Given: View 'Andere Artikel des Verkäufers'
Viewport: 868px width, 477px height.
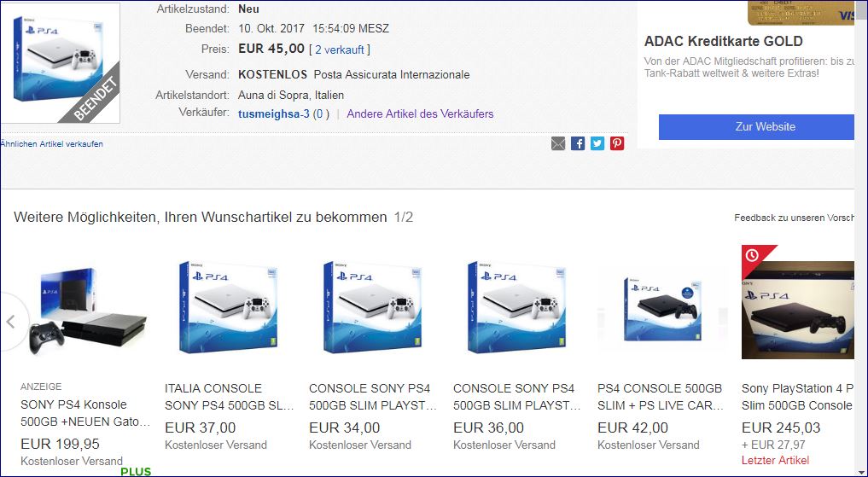Looking at the screenshot, I should click(x=420, y=113).
